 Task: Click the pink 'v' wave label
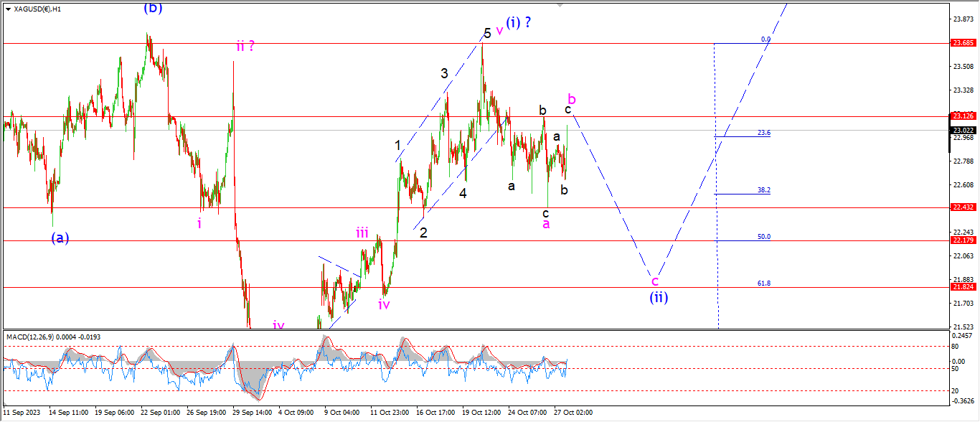click(x=499, y=31)
